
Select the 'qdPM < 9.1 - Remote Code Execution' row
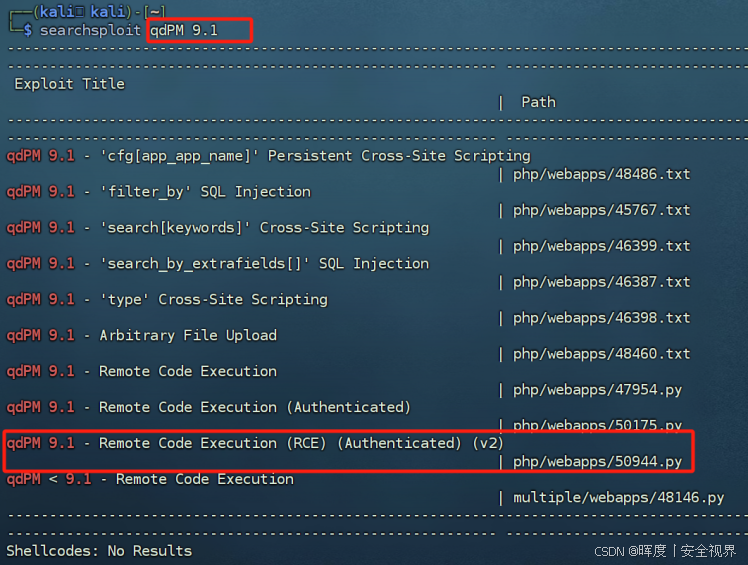[x=150, y=479]
